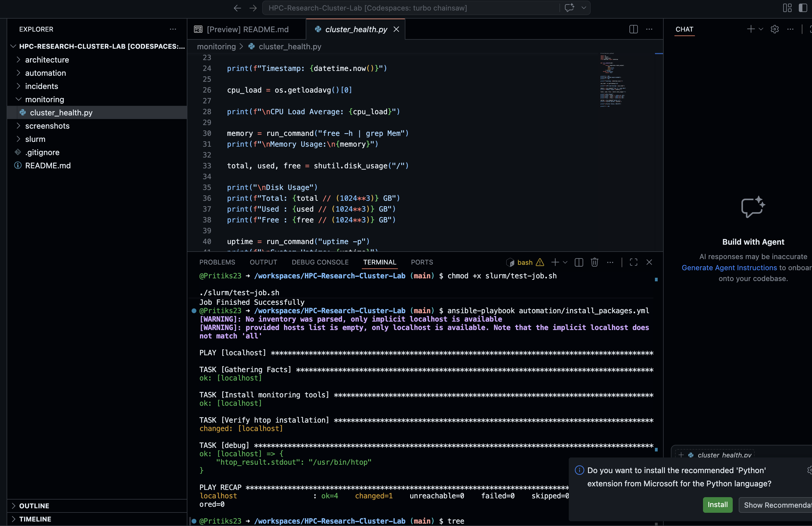
Task: Open the chat dropdown chevron in title bar
Action: [584, 8]
